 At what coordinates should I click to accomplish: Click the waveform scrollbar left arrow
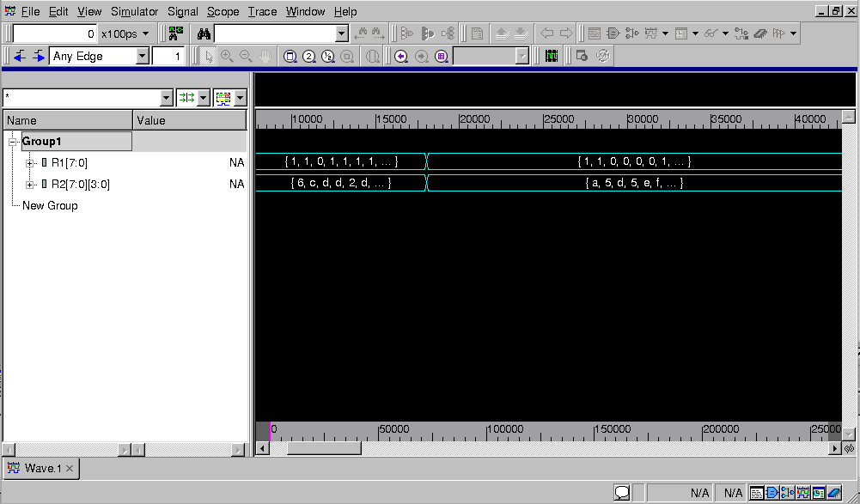click(x=263, y=448)
